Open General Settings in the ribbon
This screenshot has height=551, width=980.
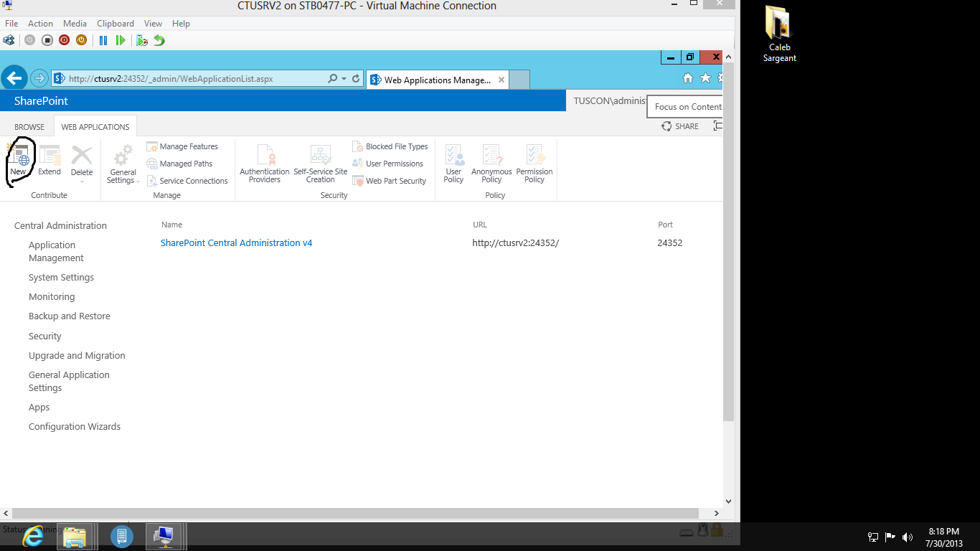123,164
